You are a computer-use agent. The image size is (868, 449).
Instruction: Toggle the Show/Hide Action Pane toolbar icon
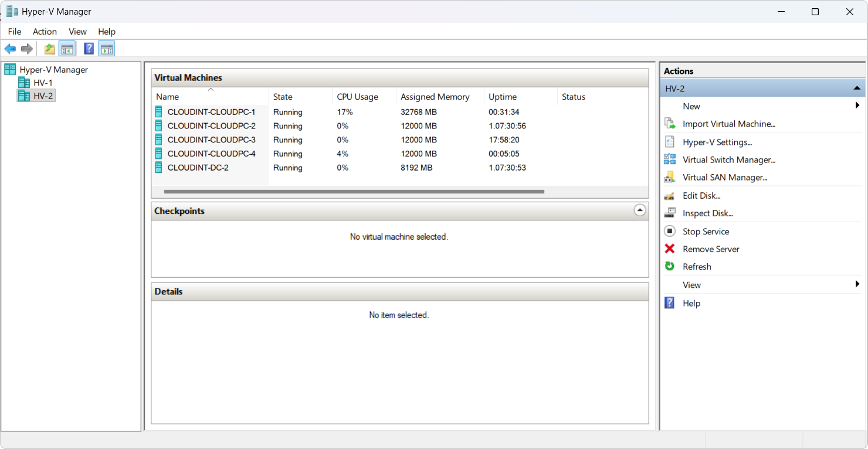coord(106,49)
